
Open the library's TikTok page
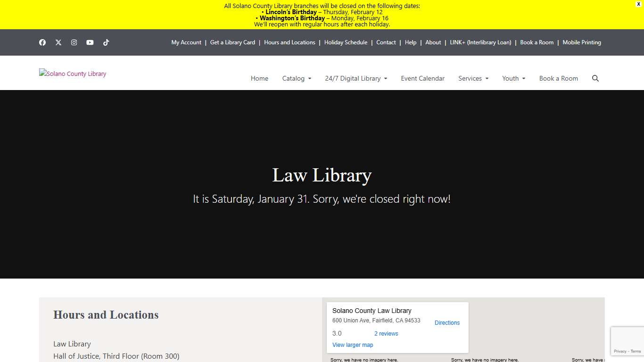coord(106,42)
